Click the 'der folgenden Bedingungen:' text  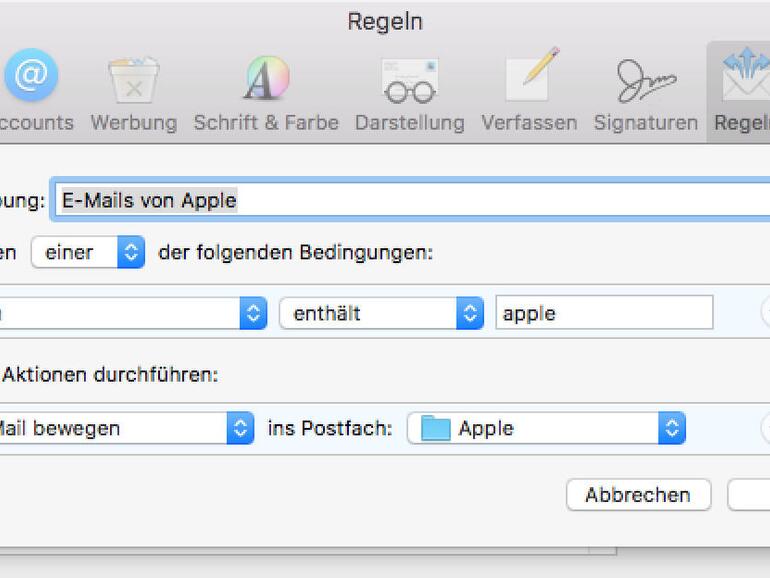point(296,253)
